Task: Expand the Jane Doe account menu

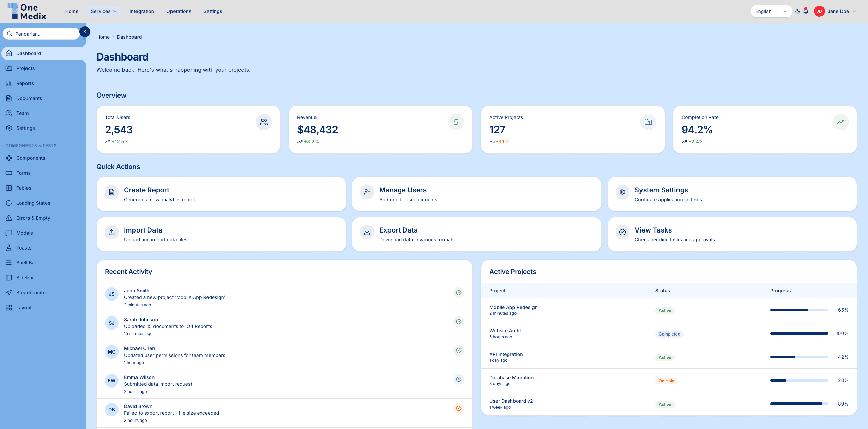Action: pyautogui.click(x=838, y=11)
